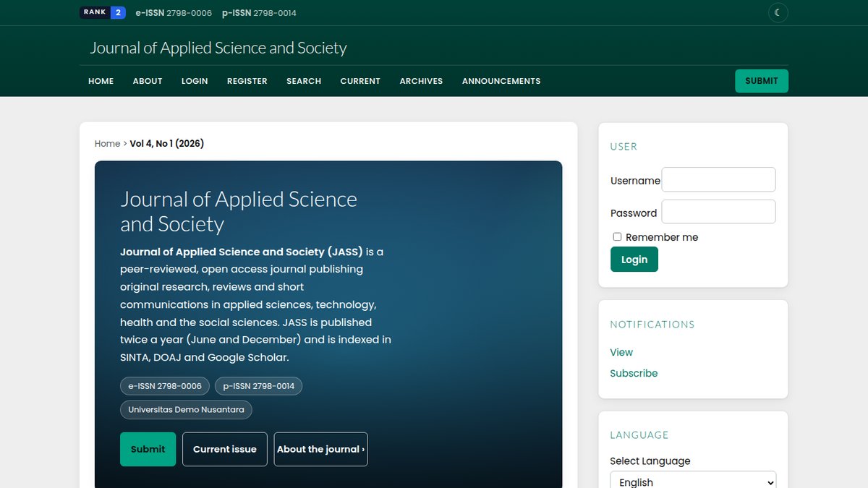Image resolution: width=868 pixels, height=488 pixels.
Task: Focus the Password input field
Action: coord(719,212)
